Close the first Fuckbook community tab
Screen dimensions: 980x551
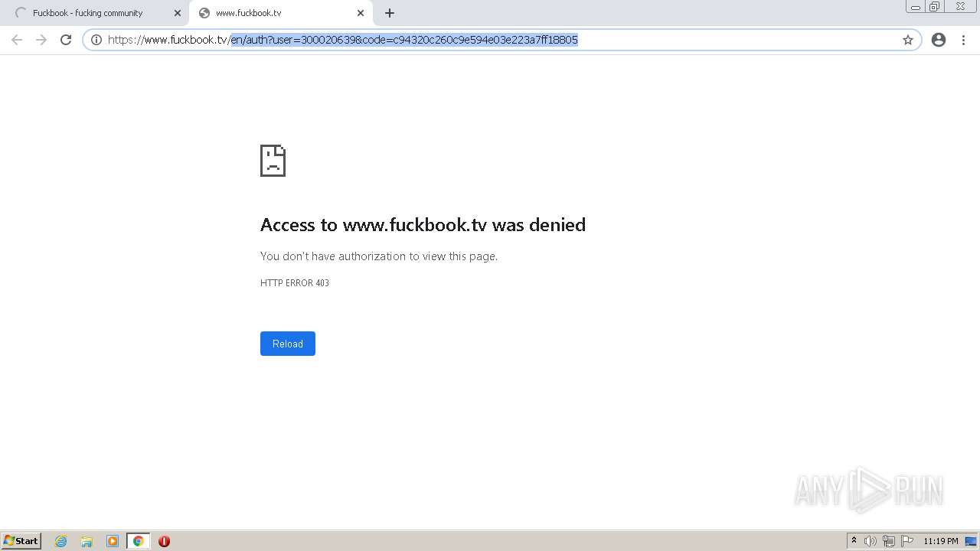click(178, 13)
